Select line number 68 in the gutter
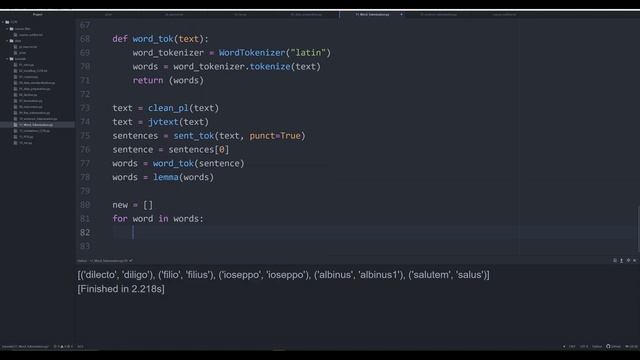 tap(85, 39)
